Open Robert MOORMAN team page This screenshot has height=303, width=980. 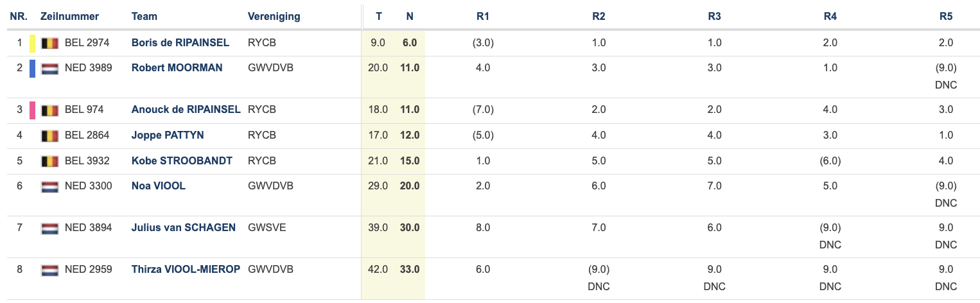point(177,67)
